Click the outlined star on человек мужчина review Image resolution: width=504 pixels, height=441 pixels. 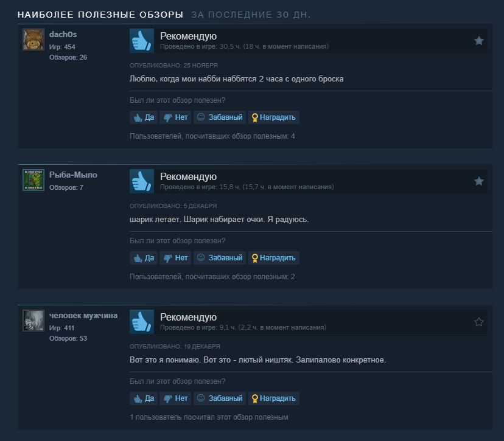(478, 322)
